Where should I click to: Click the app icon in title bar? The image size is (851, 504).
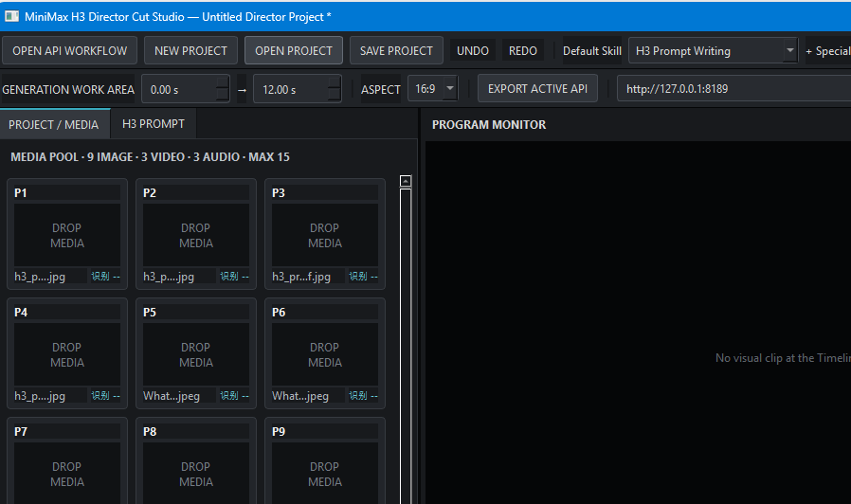(x=11, y=16)
